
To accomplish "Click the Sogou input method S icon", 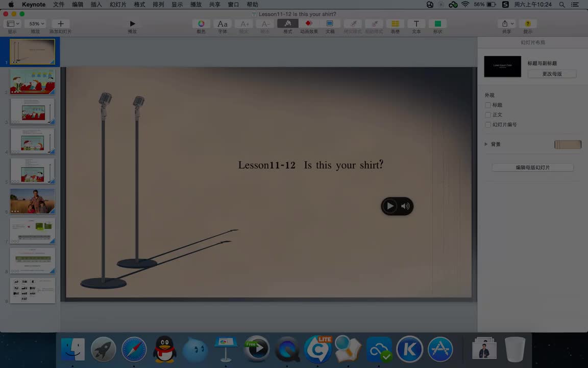I will (505, 5).
